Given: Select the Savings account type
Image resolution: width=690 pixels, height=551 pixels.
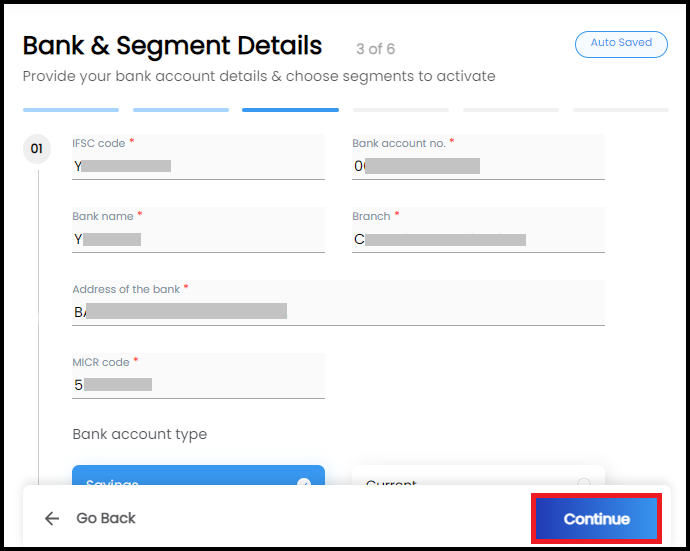Looking at the screenshot, I should point(198,476).
